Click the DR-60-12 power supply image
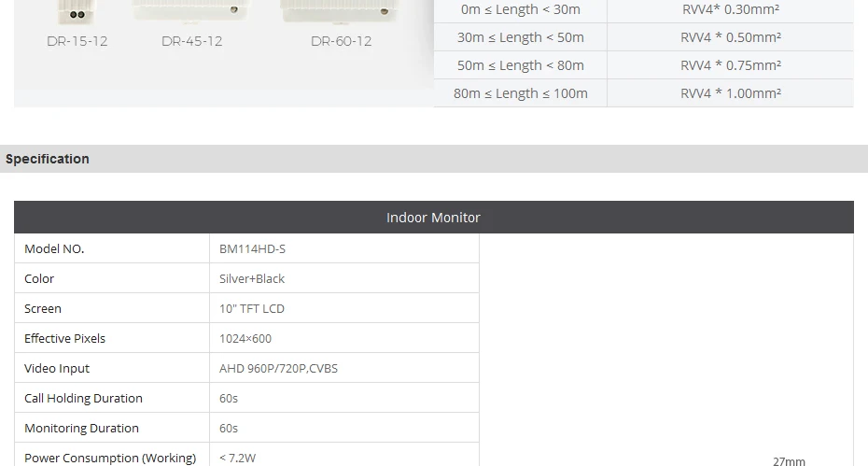 point(339,11)
